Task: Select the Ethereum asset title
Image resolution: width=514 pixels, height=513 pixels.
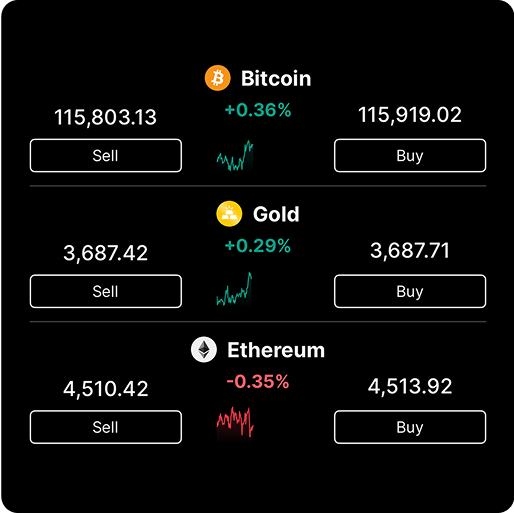Action: pos(276,350)
